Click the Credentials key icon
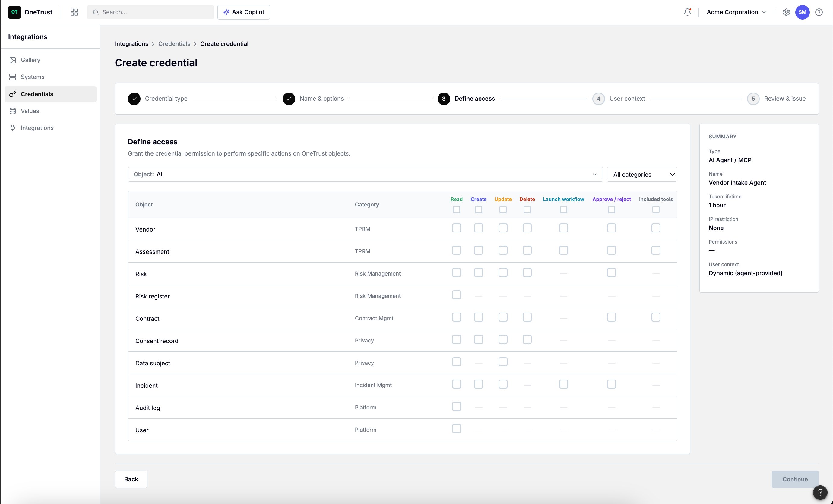The image size is (833, 504). [13, 94]
